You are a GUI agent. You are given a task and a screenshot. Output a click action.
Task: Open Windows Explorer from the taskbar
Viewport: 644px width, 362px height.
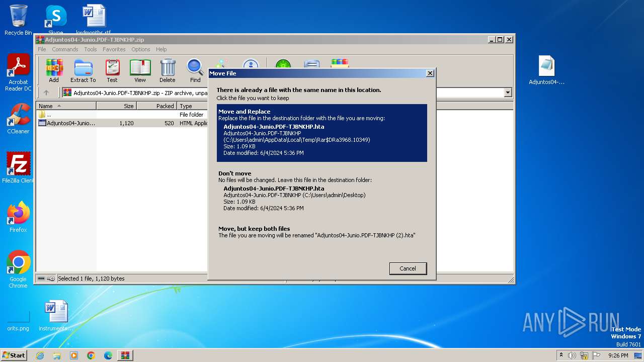tap(57, 355)
